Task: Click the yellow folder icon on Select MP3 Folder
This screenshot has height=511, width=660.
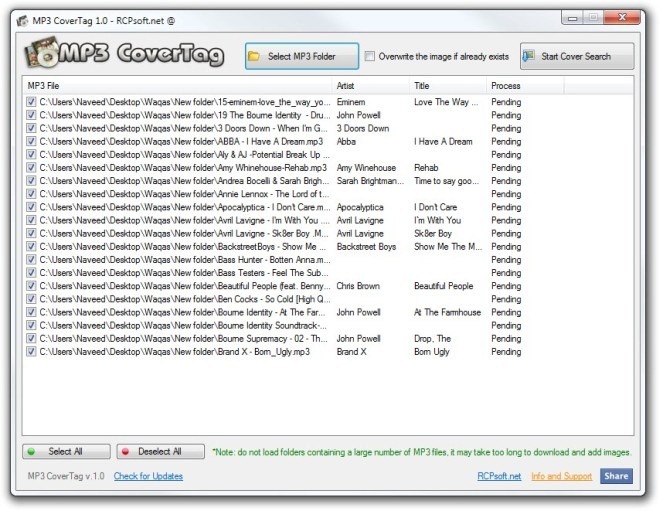Action: tap(254, 56)
